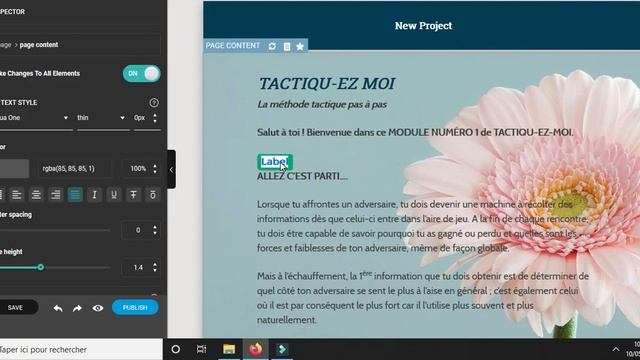Screen dimensions: 640x360
Task: Click the PUBLISH button
Action: pos(135,307)
